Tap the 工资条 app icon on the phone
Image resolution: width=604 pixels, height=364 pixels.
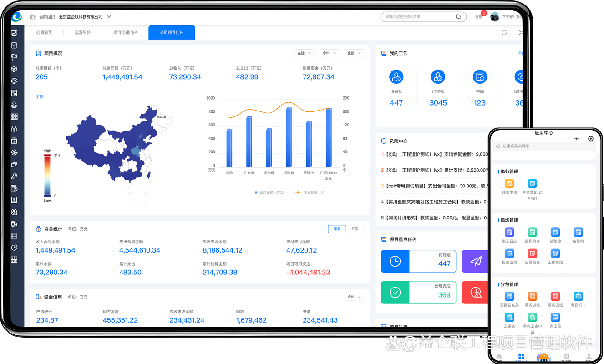click(509, 318)
